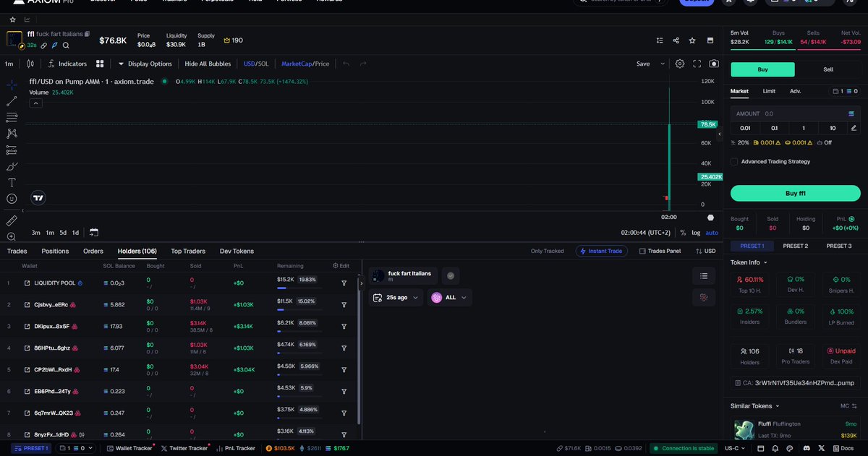Toggle MarketCap/Price chart mode
The image size is (868, 456).
(305, 64)
